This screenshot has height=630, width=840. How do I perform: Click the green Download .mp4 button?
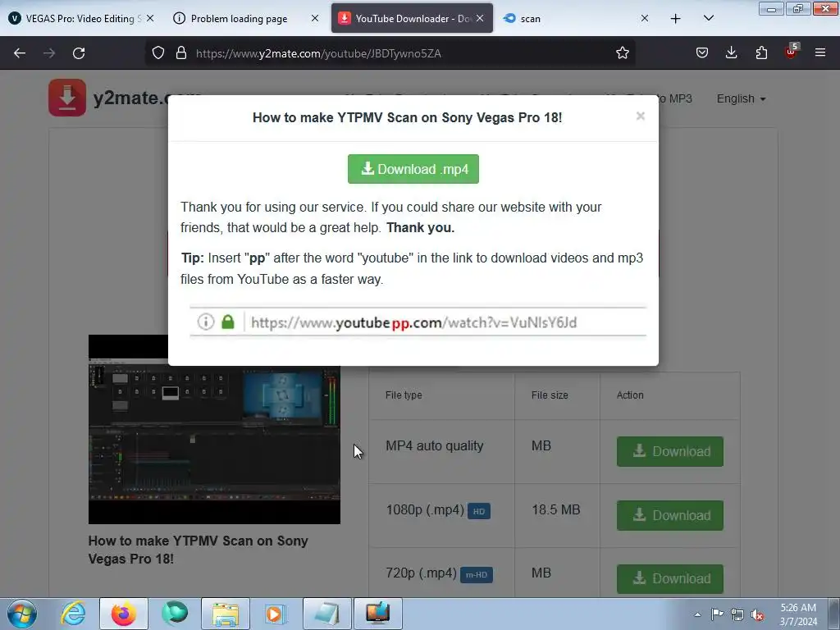click(x=413, y=169)
